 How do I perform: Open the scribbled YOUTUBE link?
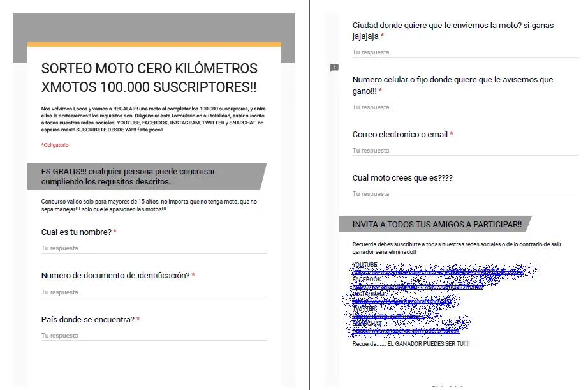click(437, 273)
